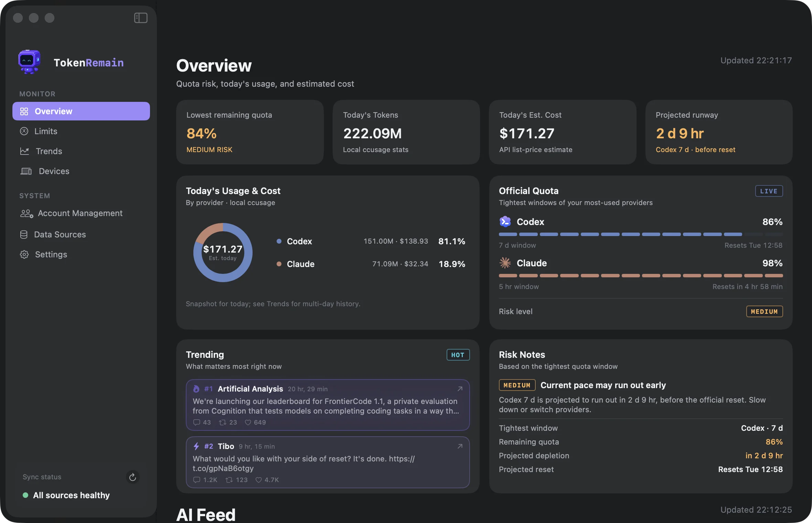This screenshot has height=523, width=812.
Task: Open the Overview page
Action: (81, 111)
